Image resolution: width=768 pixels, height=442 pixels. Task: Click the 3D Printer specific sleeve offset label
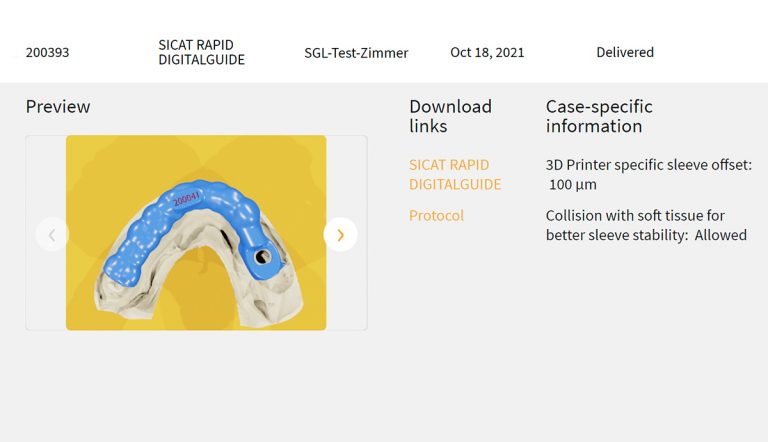click(x=648, y=164)
